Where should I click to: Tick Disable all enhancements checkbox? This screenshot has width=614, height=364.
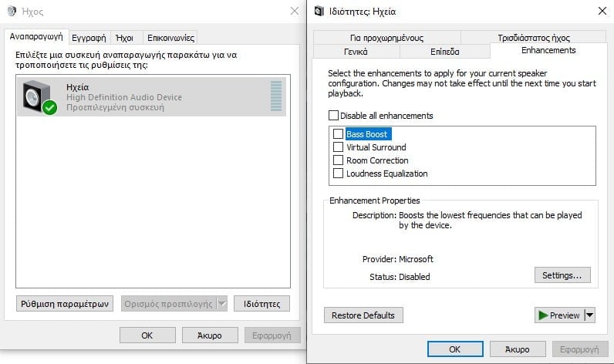point(334,116)
